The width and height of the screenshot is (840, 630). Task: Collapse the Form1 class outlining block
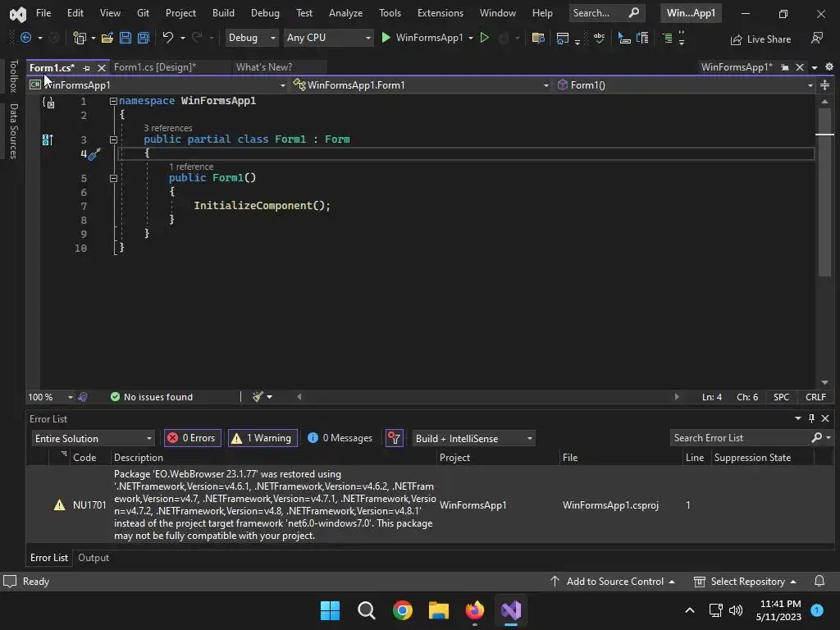click(113, 139)
